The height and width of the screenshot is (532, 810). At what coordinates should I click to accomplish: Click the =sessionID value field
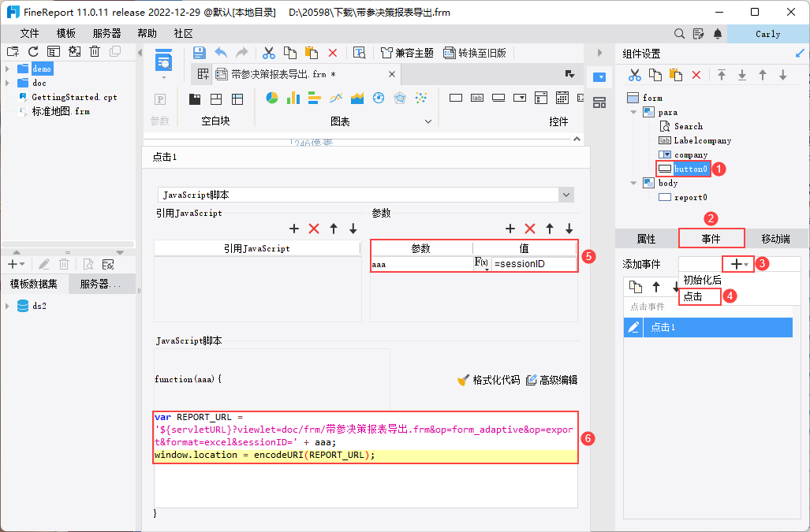tap(534, 264)
